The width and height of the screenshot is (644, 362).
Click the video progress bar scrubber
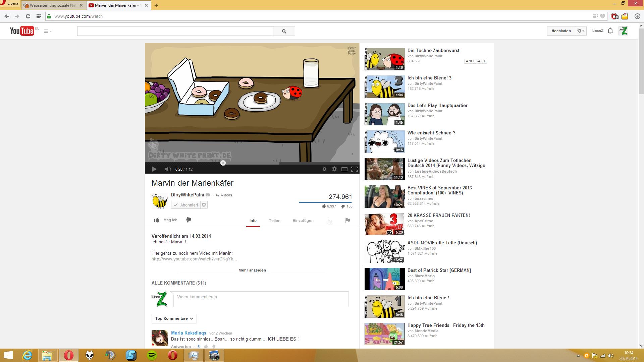(223, 163)
